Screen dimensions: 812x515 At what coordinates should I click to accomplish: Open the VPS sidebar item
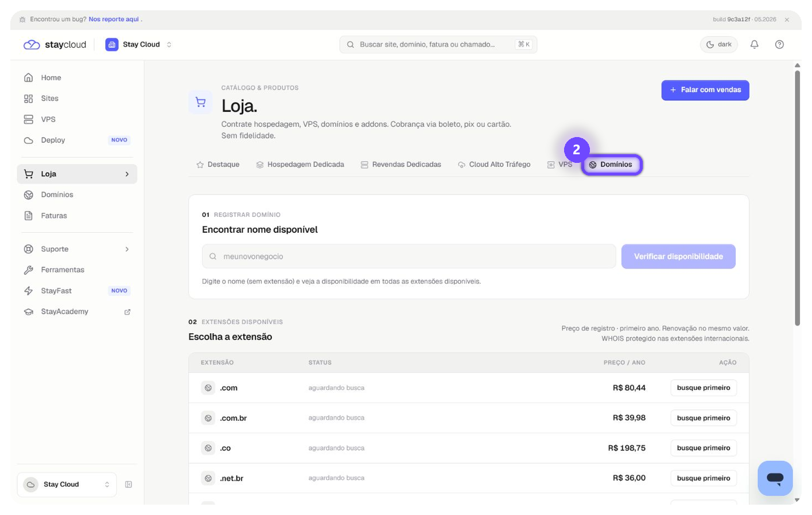[77, 119]
